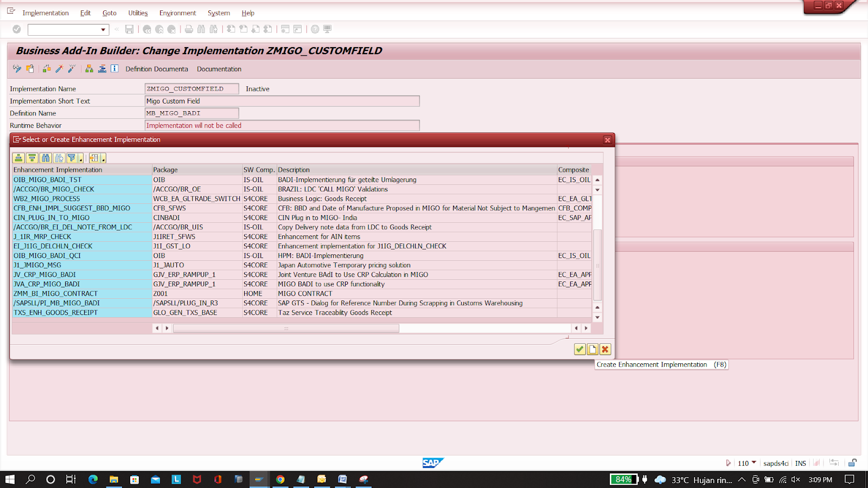Open the status bar system 110 dropdown

(754, 463)
